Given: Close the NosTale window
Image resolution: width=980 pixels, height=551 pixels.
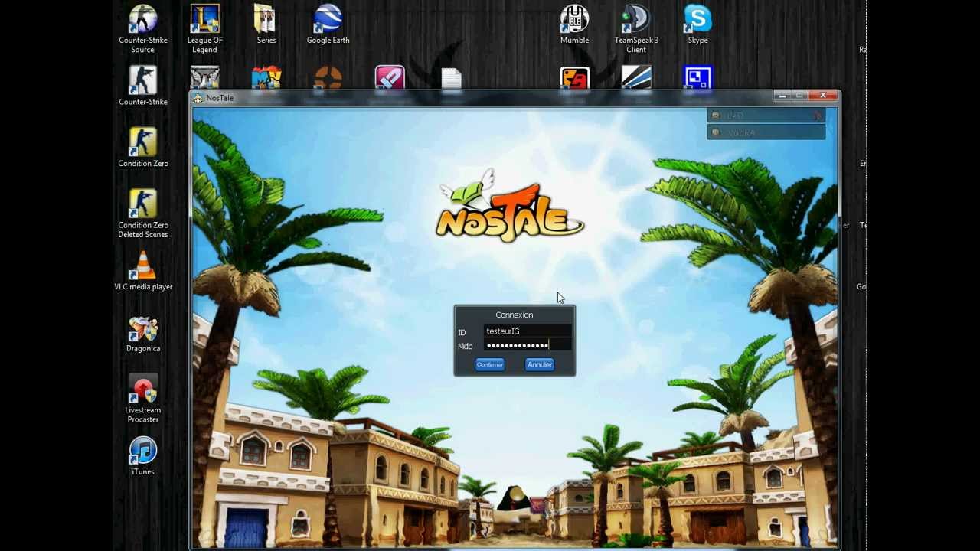Looking at the screenshot, I should point(823,96).
